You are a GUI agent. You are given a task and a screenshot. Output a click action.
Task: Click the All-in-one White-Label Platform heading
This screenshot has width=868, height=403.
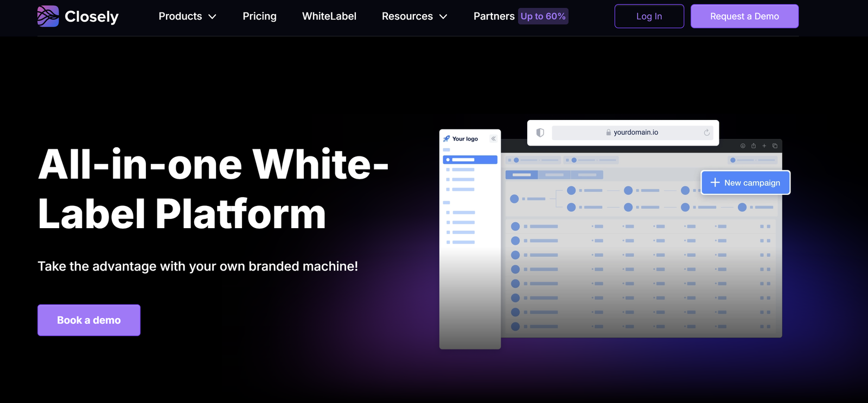213,189
